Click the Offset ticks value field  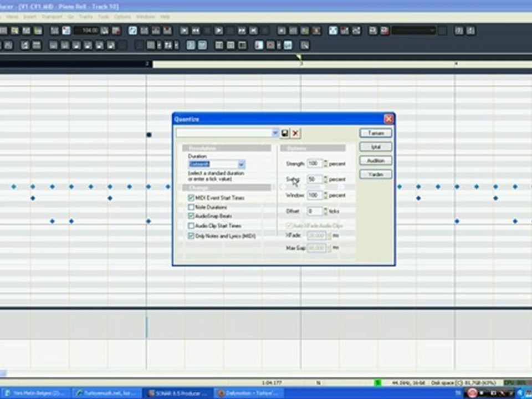coord(315,211)
